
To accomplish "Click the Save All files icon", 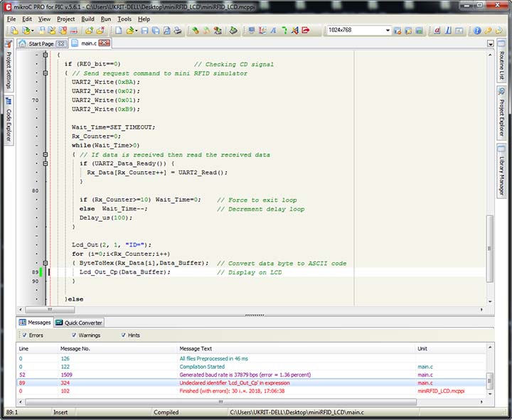I will [x=156, y=31].
